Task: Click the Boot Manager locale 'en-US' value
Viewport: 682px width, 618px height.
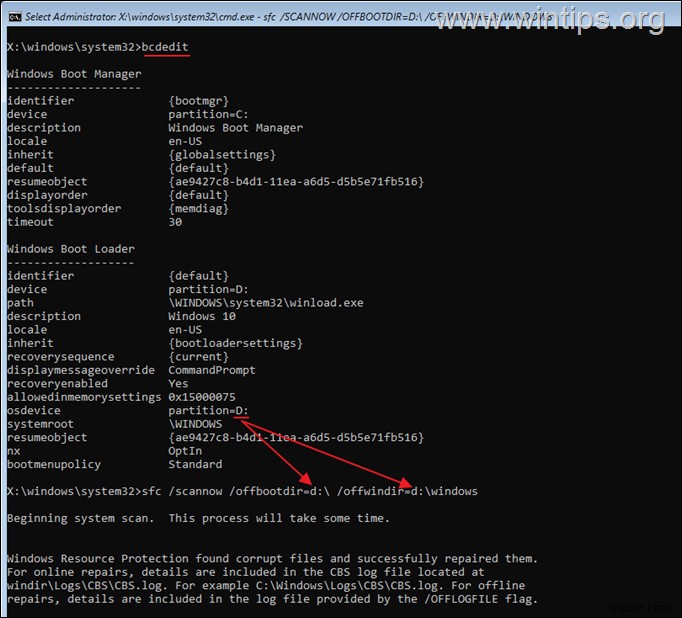Action: (x=185, y=141)
